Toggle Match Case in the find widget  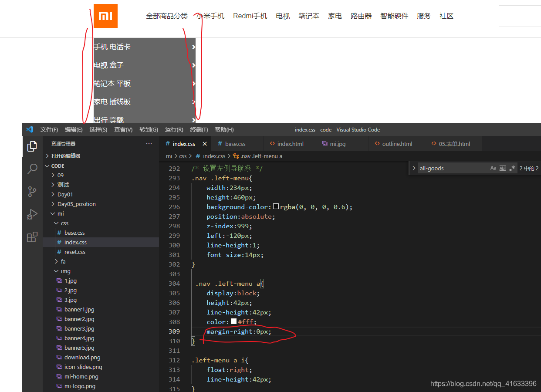point(493,168)
